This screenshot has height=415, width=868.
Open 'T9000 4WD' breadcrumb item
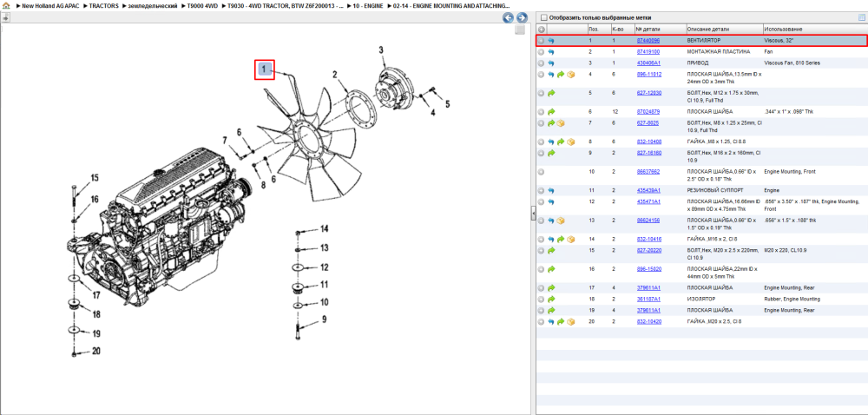201,5
